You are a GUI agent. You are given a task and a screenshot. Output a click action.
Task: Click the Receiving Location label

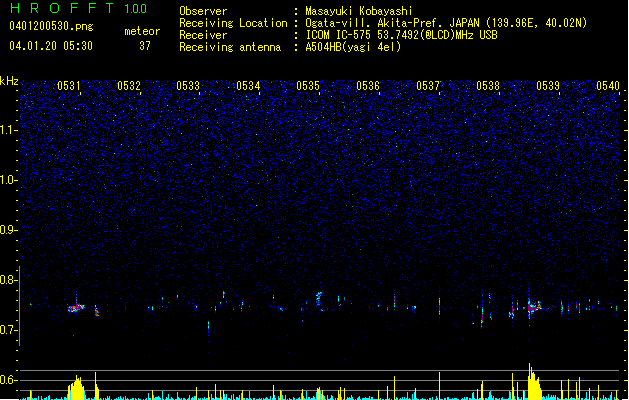233,23
